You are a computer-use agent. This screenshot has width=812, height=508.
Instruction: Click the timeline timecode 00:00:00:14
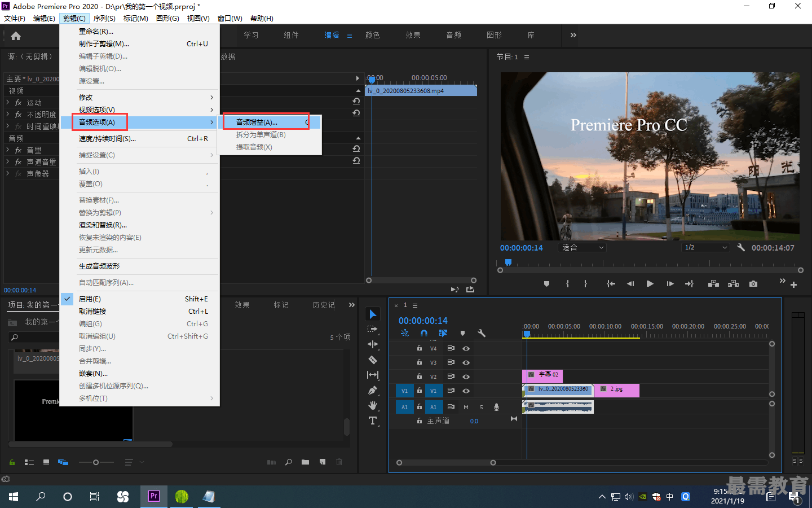423,321
